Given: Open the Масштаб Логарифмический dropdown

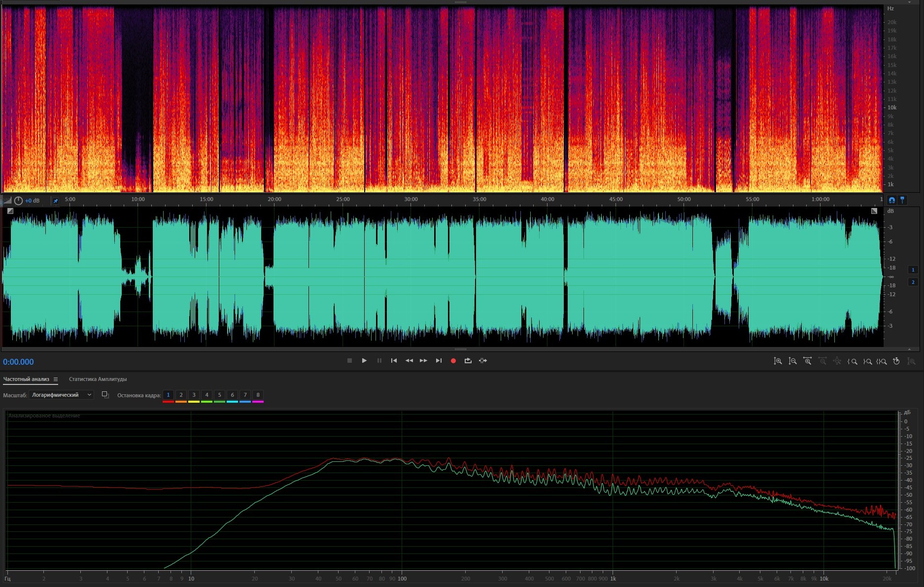Looking at the screenshot, I should pos(61,395).
